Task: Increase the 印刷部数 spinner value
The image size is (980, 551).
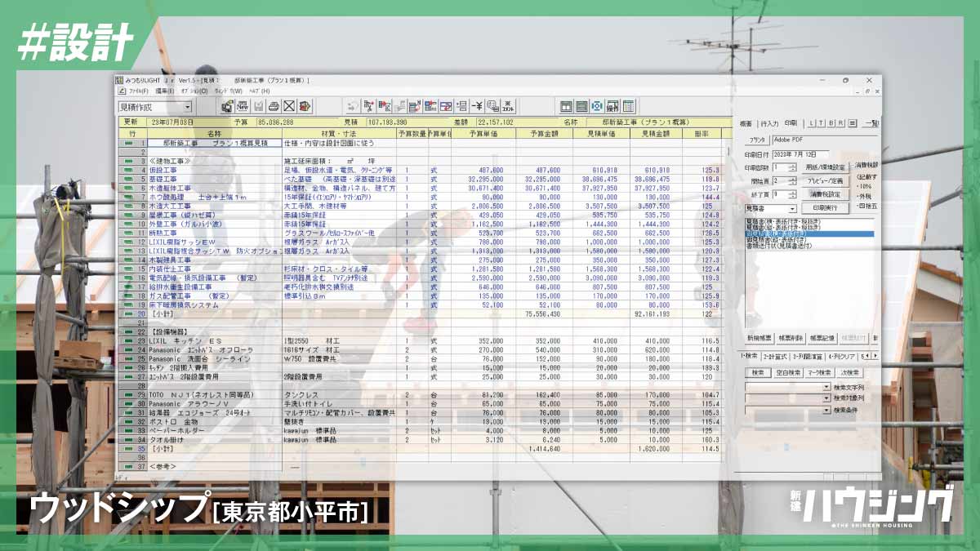Action: 793,165
